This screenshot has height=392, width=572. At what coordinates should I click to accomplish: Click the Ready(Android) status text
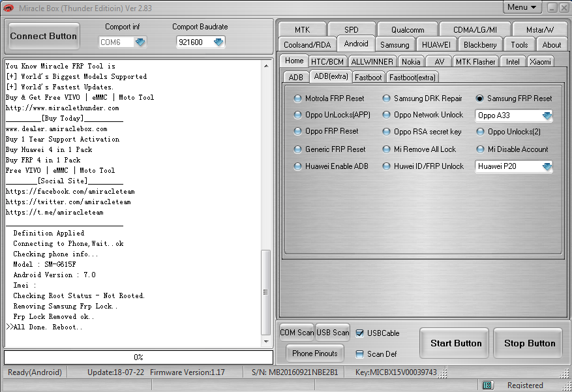35,372
